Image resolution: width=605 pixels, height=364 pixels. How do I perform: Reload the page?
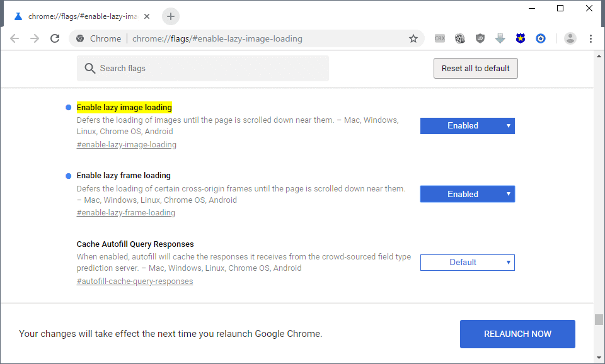(x=55, y=38)
